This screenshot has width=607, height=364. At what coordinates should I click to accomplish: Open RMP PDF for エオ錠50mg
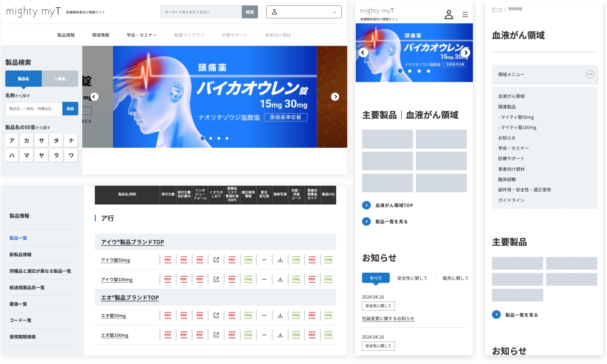tap(232, 315)
